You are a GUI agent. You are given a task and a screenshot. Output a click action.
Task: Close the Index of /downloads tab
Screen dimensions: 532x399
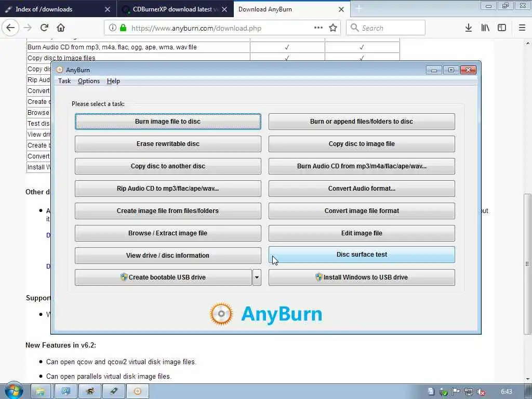click(107, 9)
